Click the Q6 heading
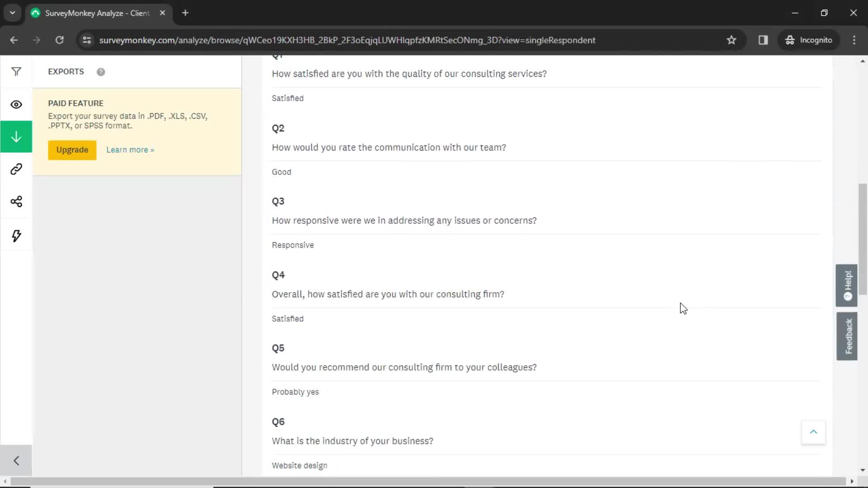 point(278,422)
